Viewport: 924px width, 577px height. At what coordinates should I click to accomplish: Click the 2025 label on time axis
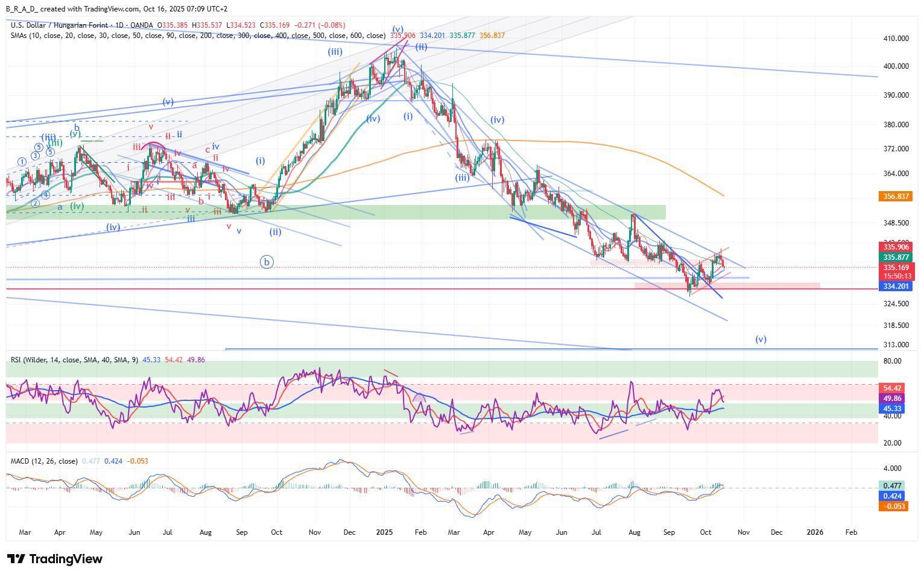[384, 532]
